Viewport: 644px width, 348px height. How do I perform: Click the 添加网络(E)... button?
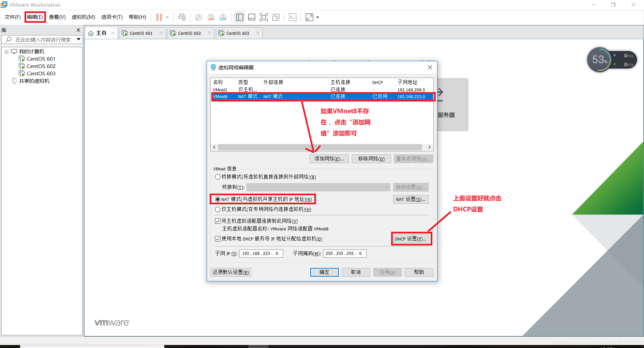[329, 159]
